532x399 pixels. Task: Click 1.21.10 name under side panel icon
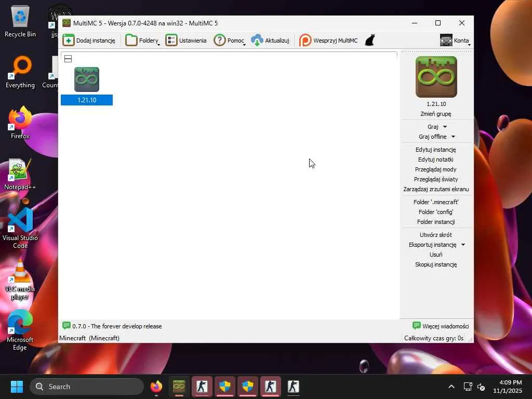click(x=436, y=104)
